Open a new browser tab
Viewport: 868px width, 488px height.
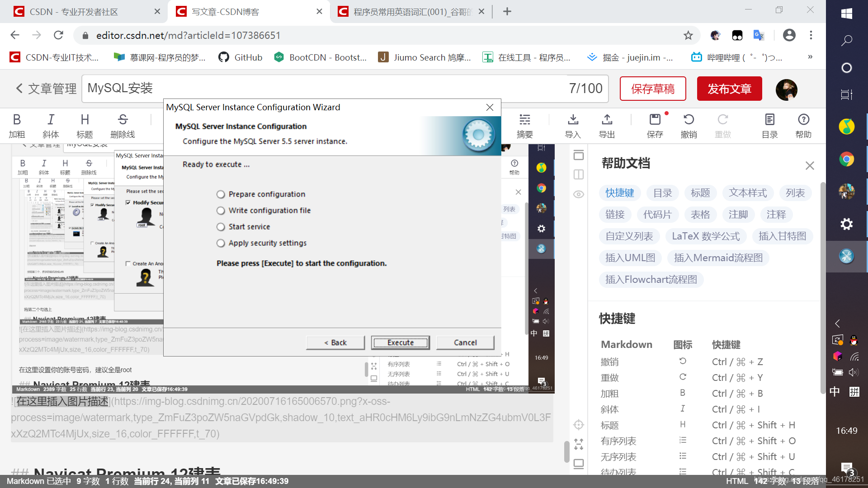(507, 12)
